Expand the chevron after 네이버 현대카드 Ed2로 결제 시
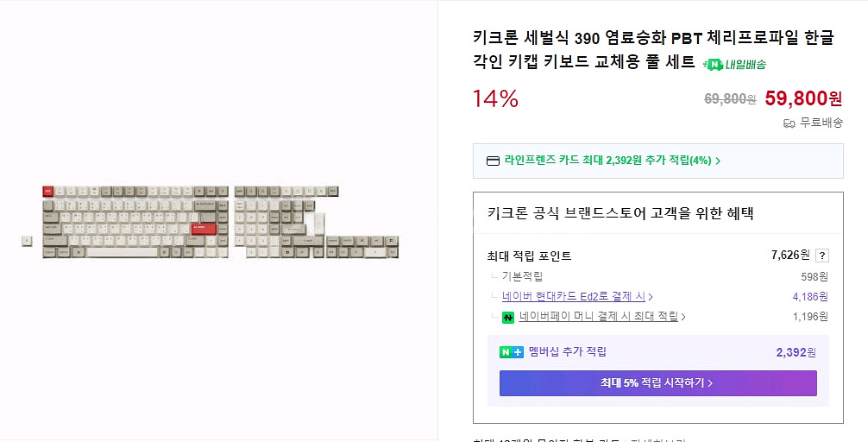Image resolution: width=868 pixels, height=442 pixels. point(651,297)
